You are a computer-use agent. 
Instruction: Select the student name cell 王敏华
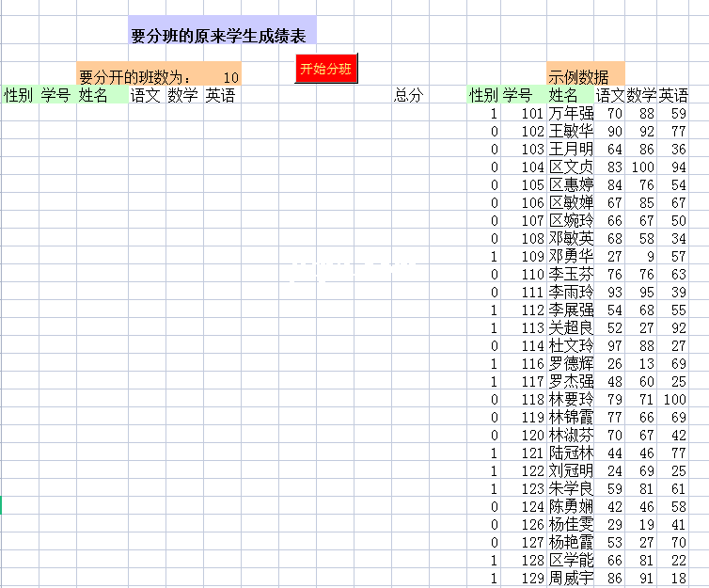pyautogui.click(x=571, y=132)
